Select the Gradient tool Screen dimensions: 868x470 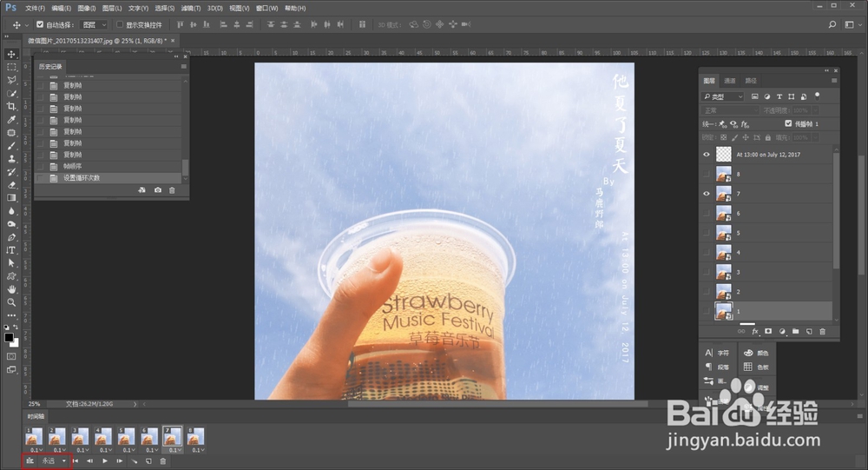[x=11, y=198]
